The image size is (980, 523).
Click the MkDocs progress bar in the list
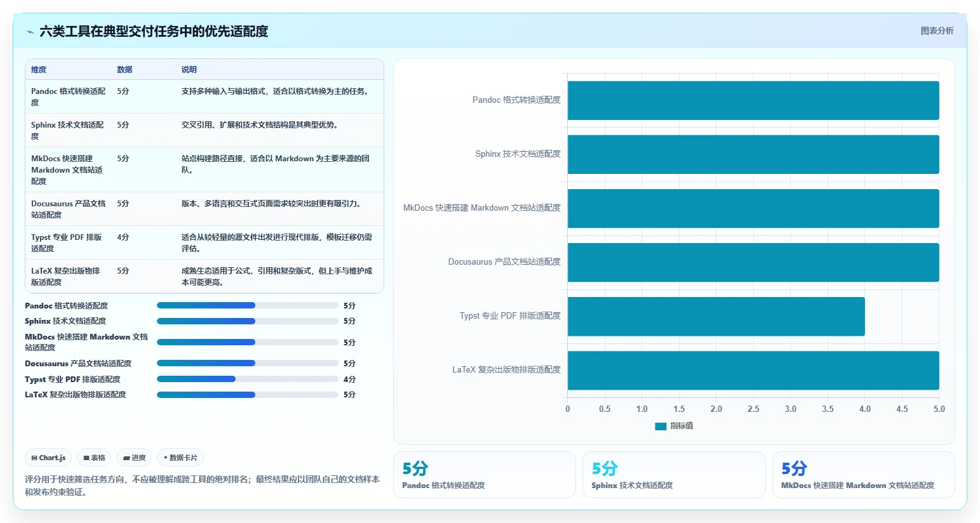tap(247, 342)
